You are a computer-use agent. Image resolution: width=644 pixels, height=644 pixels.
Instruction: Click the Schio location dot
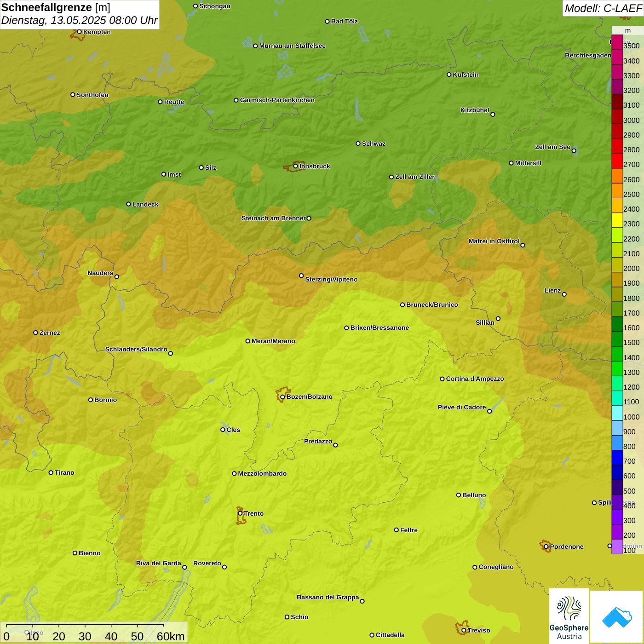(287, 617)
